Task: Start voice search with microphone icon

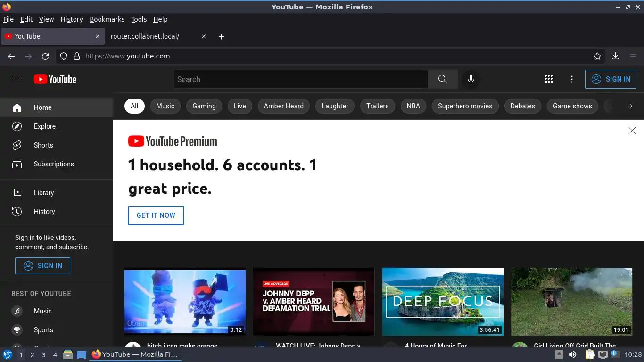Action: pyautogui.click(x=471, y=79)
